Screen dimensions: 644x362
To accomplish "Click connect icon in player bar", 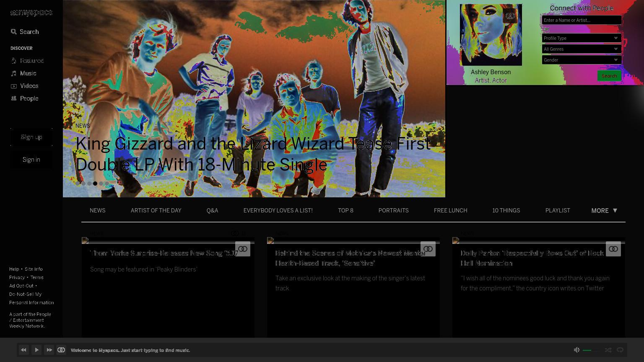I will [x=61, y=350].
